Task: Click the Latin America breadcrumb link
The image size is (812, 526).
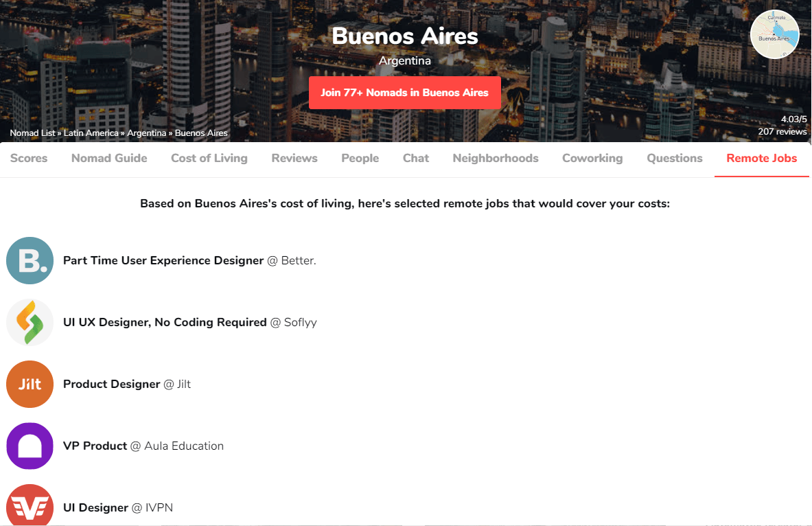Action: tap(91, 133)
